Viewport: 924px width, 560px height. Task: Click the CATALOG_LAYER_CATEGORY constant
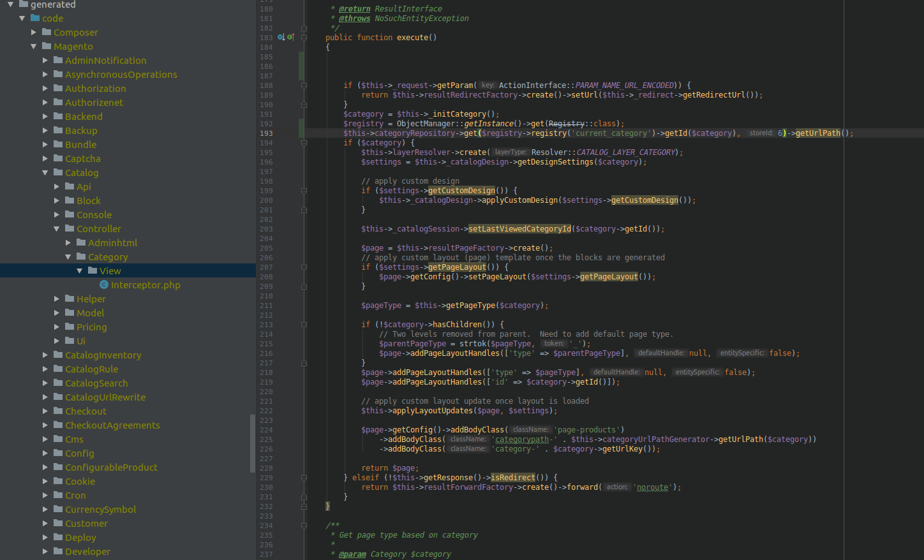pos(626,152)
